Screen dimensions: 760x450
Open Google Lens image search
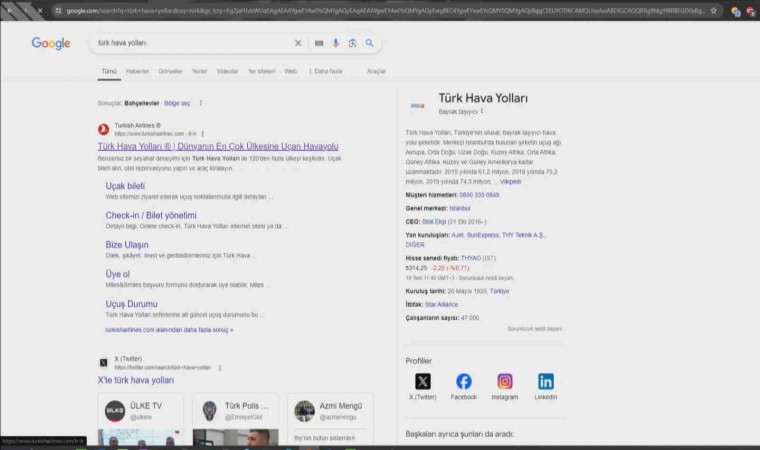click(x=353, y=44)
